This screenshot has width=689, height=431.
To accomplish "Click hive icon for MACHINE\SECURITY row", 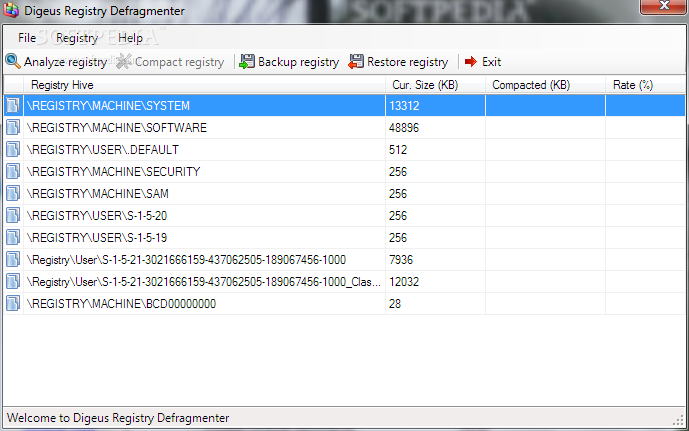I will coord(13,171).
